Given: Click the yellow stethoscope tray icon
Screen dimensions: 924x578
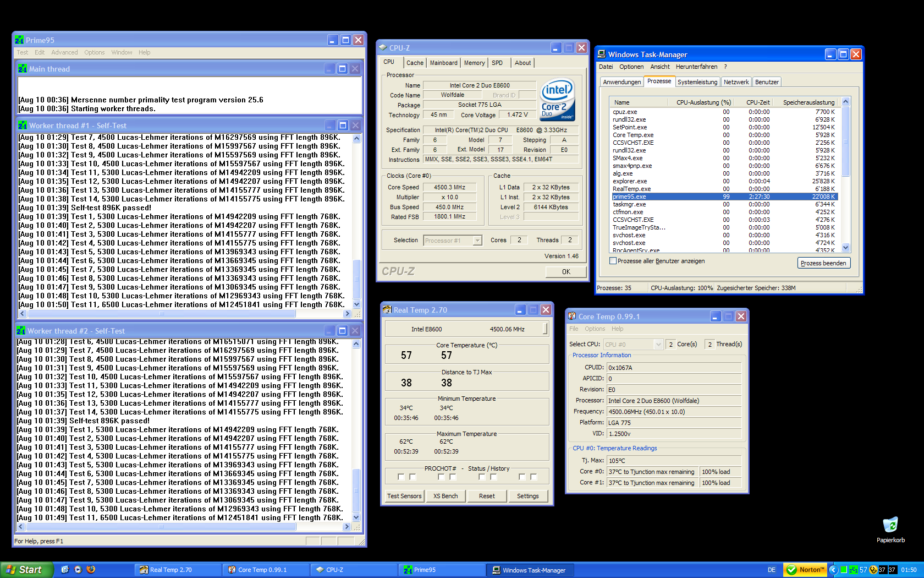Looking at the screenshot, I should [873, 570].
